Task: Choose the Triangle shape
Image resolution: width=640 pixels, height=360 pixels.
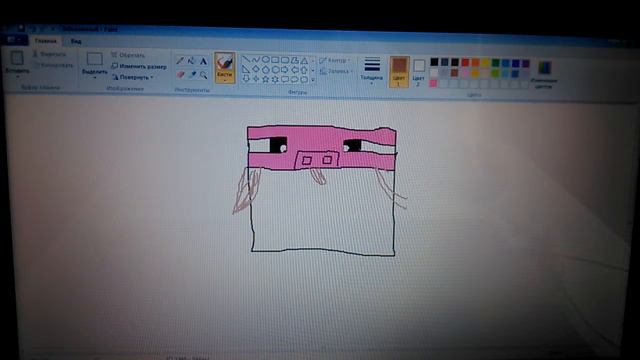Action: pyautogui.click(x=304, y=61)
